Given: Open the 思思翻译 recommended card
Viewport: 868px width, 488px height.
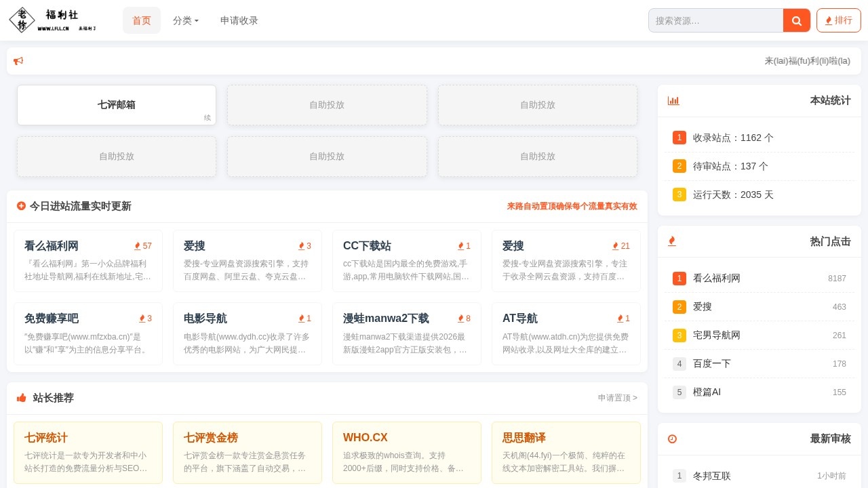Looking at the screenshot, I should click(566, 453).
